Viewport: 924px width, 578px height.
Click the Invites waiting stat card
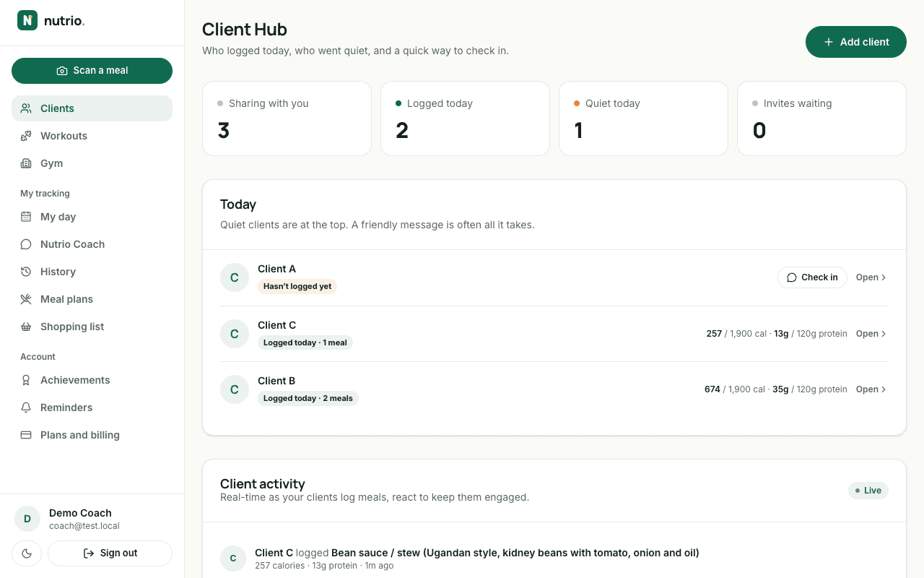click(x=821, y=118)
